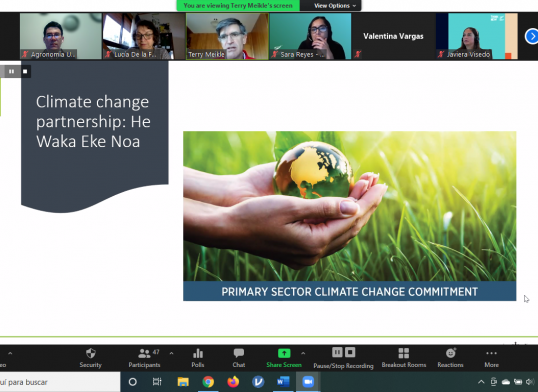Open the Security shield menu
This screenshot has height=392, width=538.
point(91,358)
